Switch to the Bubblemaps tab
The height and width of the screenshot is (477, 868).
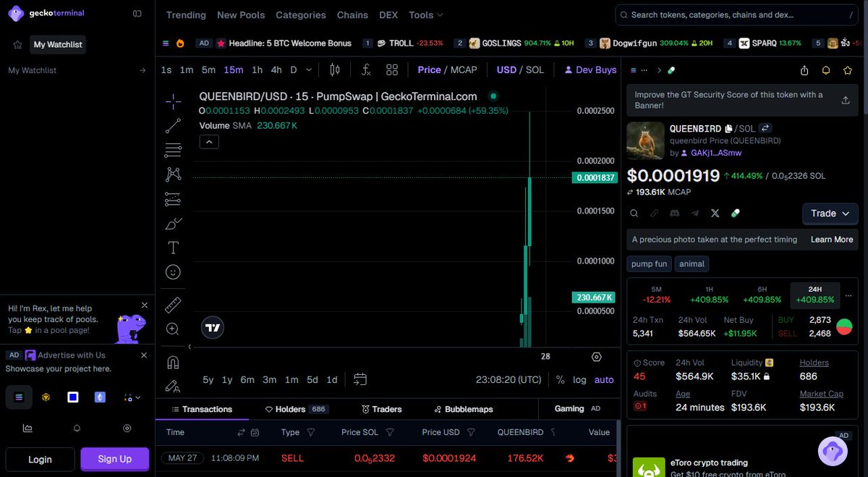[463, 409]
